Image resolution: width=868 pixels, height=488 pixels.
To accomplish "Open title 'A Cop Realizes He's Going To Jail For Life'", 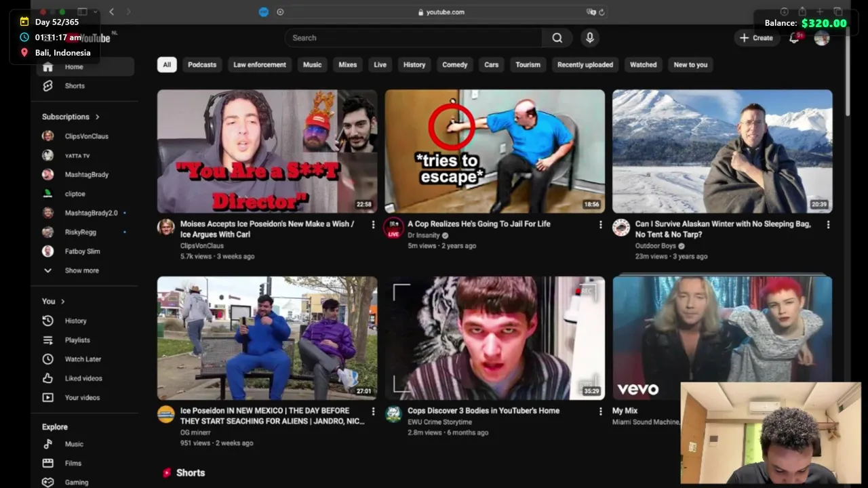I will pos(479,224).
